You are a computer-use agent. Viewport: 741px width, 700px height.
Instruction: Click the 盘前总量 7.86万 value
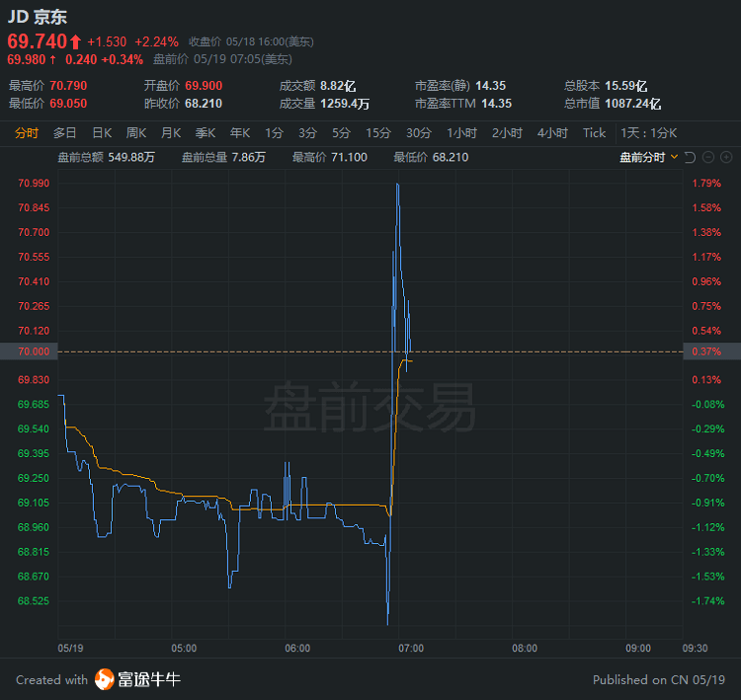point(249,157)
